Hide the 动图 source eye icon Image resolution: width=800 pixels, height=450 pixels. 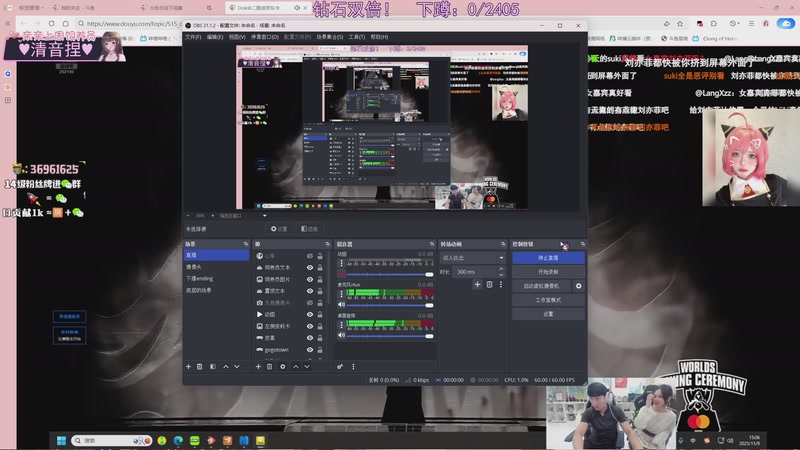310,314
